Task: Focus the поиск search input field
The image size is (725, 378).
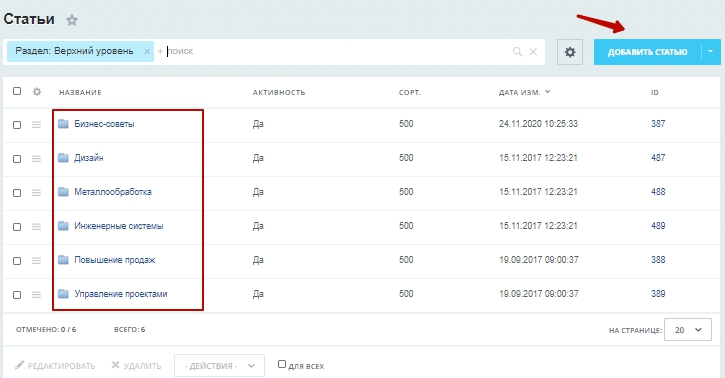Action: 338,51
